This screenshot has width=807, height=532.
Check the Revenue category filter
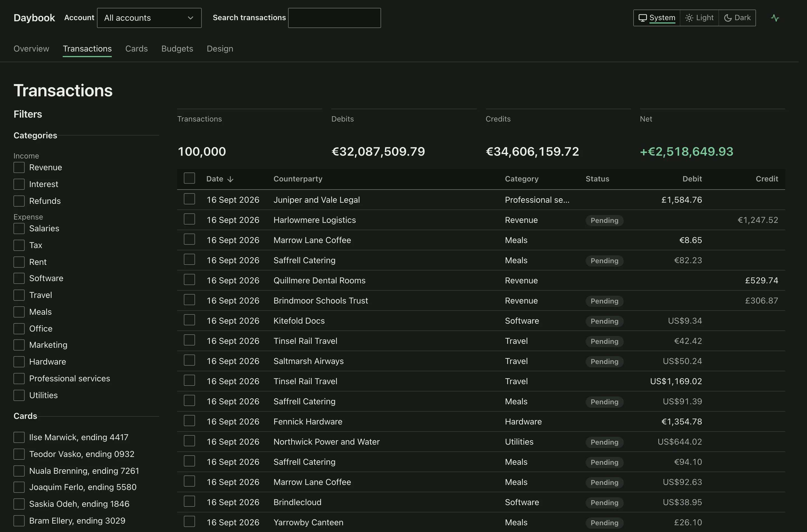[x=19, y=168]
